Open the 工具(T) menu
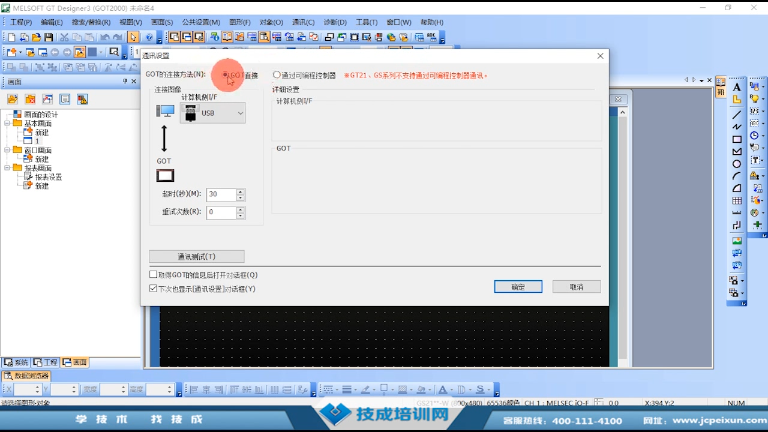The height and width of the screenshot is (432, 768). click(x=366, y=22)
